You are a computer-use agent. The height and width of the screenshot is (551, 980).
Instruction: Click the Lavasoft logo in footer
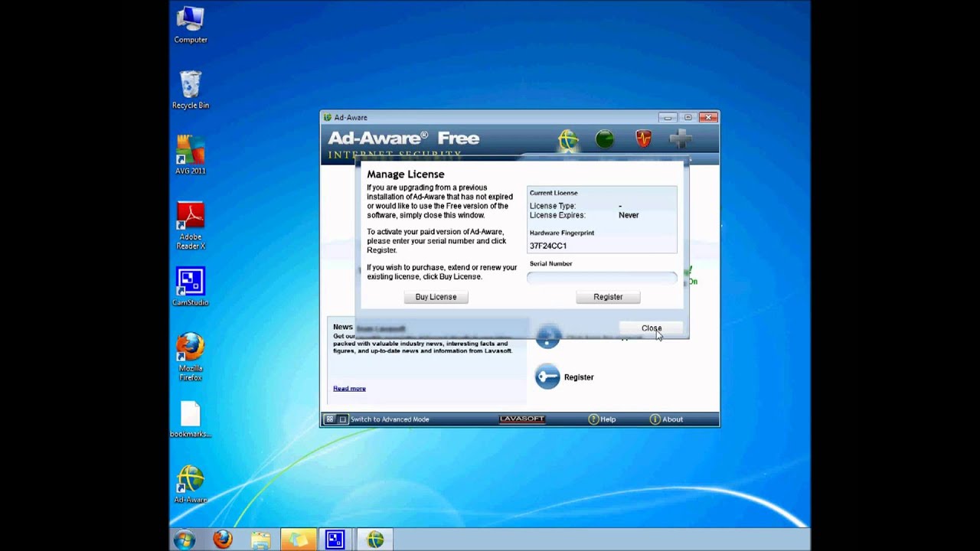(x=521, y=419)
